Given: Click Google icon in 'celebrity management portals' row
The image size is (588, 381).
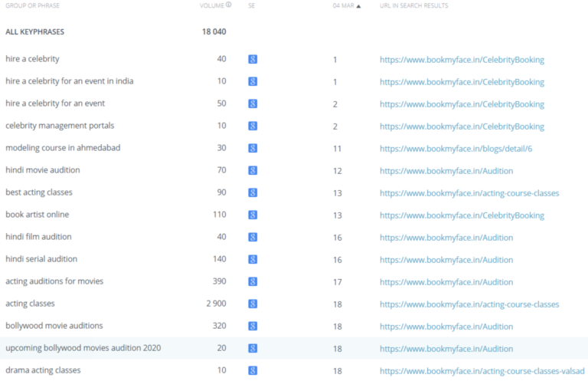Looking at the screenshot, I should pyautogui.click(x=253, y=126).
